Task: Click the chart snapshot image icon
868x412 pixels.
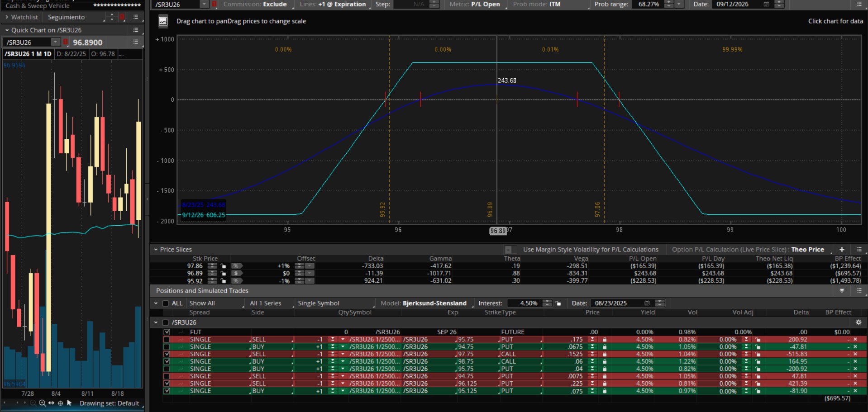Action: pyautogui.click(x=163, y=21)
